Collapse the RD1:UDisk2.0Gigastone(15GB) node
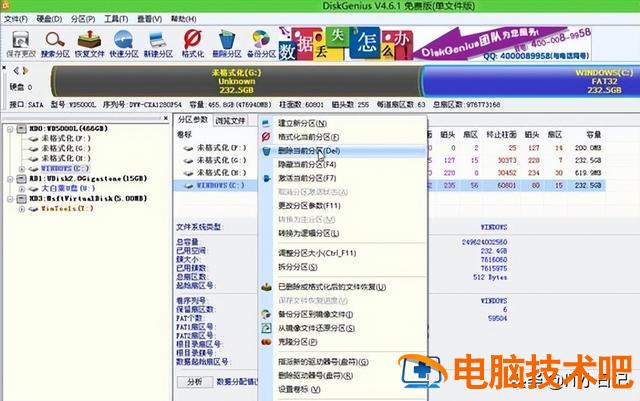Image resolution: width=640 pixels, height=401 pixels. click(x=10, y=179)
